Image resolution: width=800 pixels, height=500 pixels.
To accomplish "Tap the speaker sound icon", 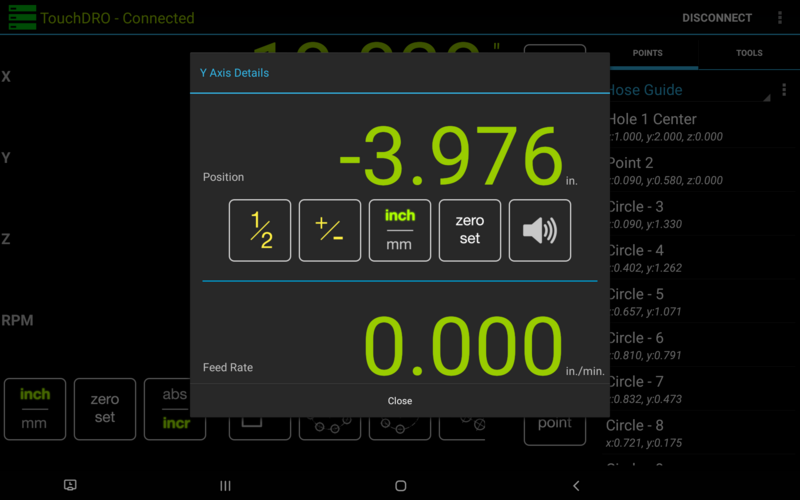I will [x=539, y=230].
